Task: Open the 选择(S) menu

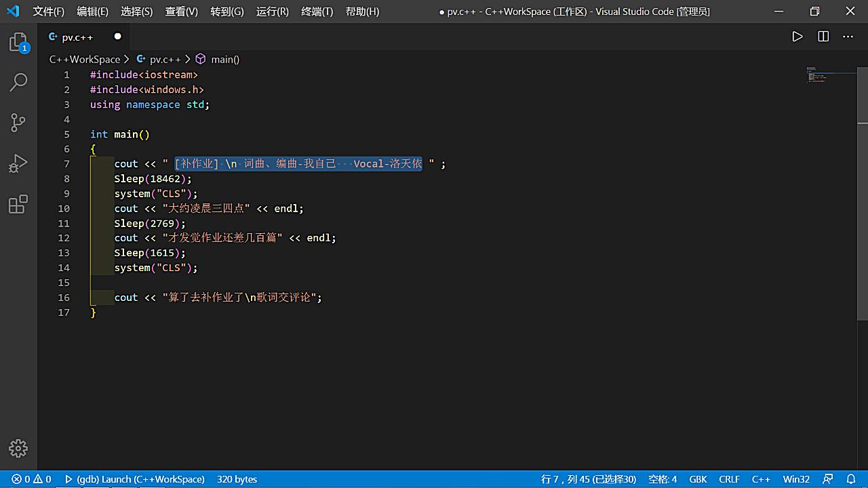Action: tap(137, 12)
